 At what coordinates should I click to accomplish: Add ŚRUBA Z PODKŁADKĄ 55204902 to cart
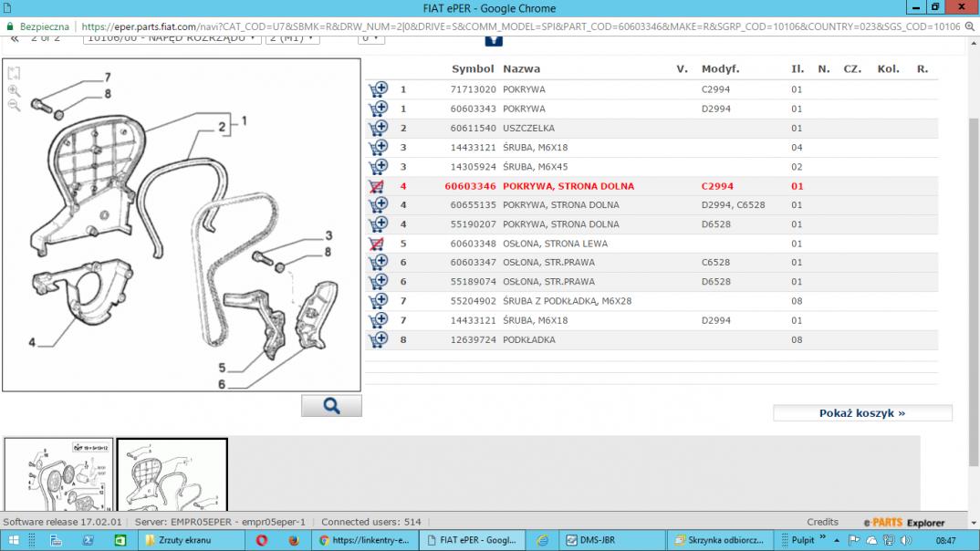378,301
